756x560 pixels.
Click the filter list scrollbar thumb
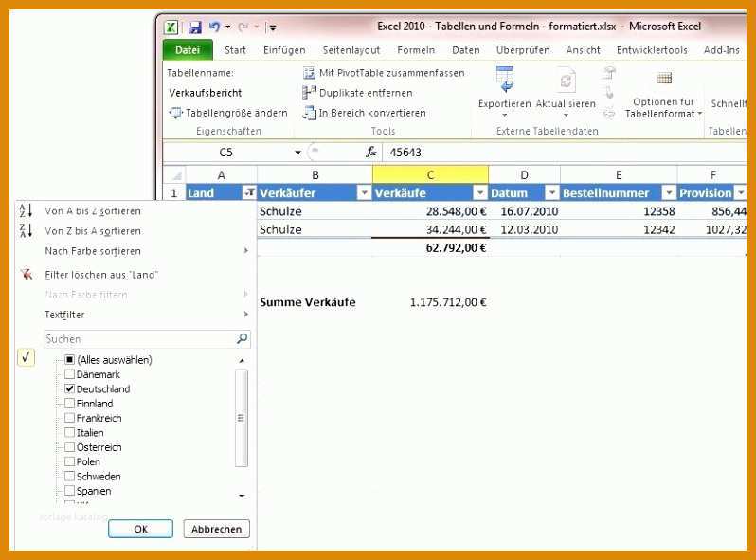242,418
